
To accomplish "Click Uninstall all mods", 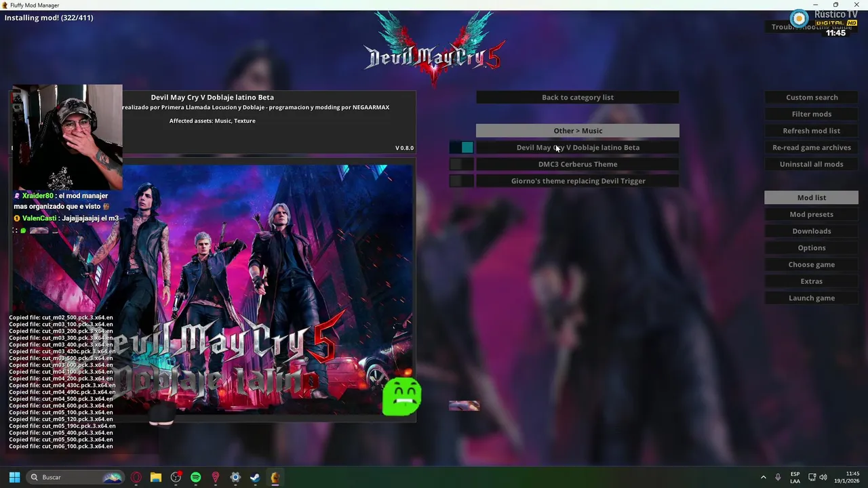I will point(812,164).
